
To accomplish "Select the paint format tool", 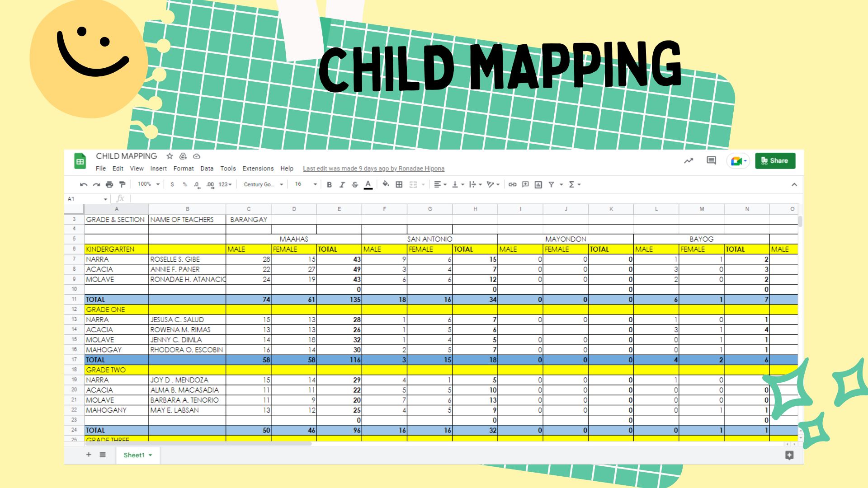I will (x=122, y=184).
